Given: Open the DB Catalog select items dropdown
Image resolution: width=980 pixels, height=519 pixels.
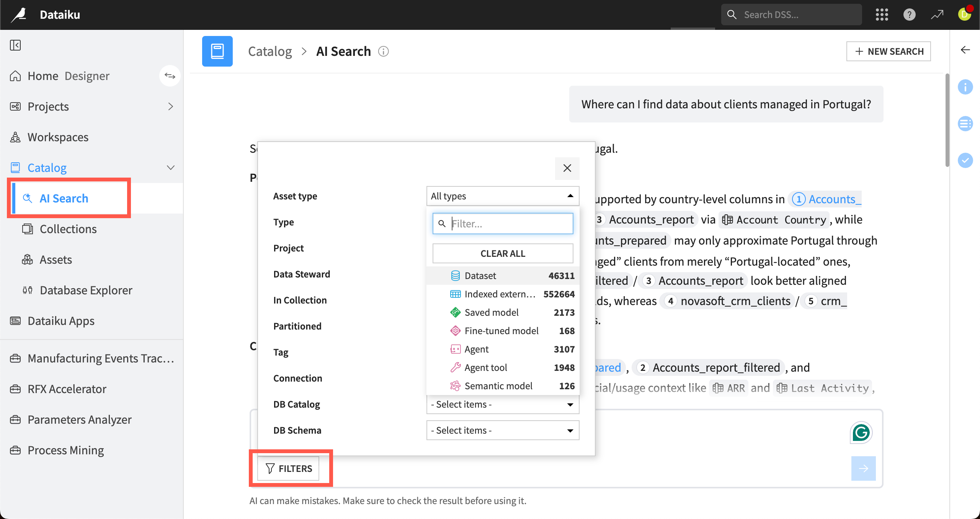Looking at the screenshot, I should coord(503,404).
